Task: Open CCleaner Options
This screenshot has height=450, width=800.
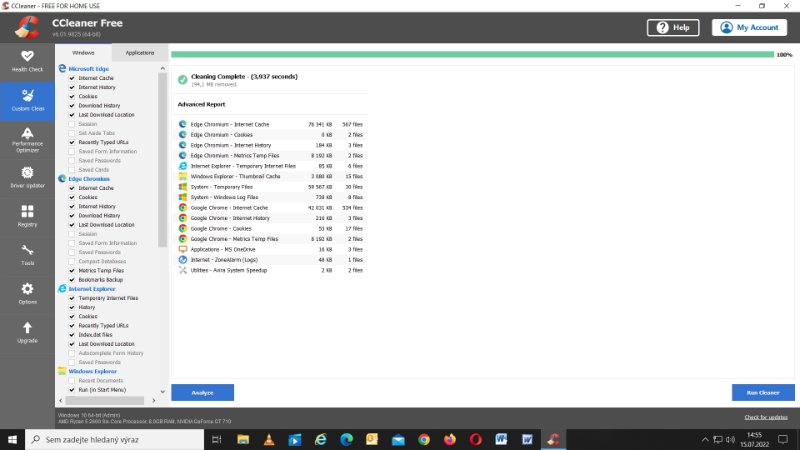Action: (x=27, y=293)
